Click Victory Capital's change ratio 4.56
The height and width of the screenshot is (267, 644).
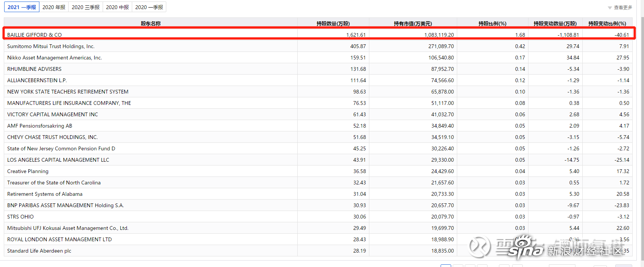coord(624,114)
